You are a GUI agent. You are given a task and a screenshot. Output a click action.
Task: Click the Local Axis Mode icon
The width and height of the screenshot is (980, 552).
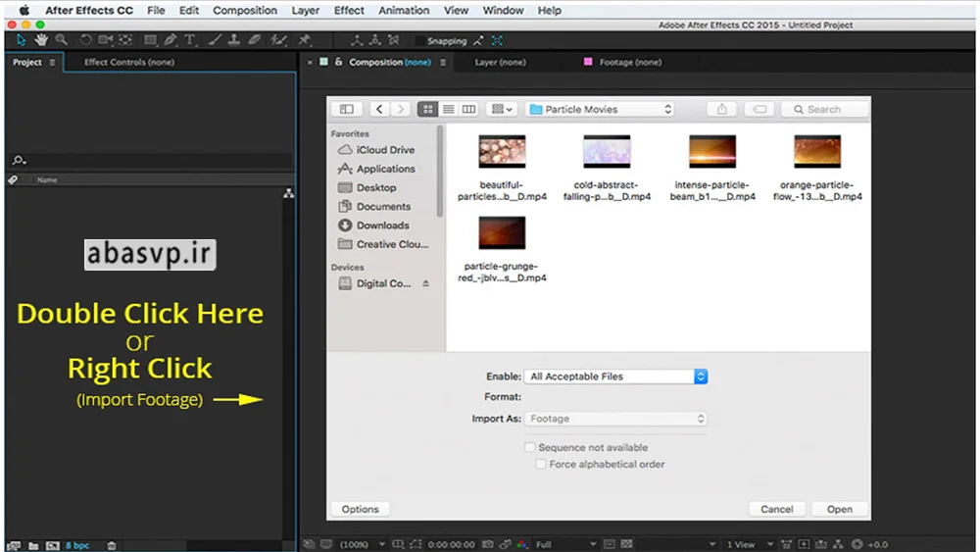point(357,40)
